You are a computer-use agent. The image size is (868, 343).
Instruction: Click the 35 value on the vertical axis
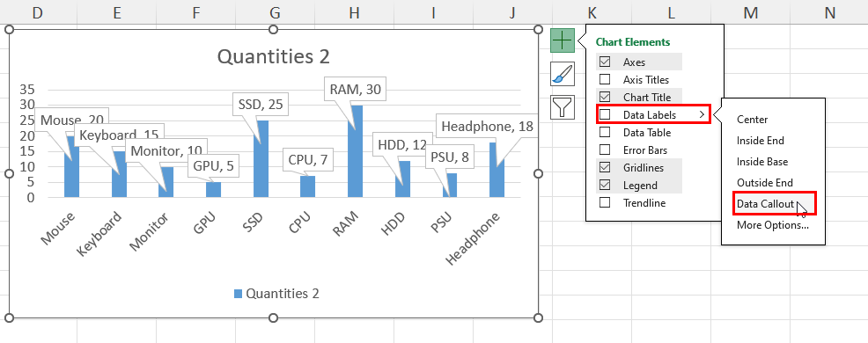coord(27,90)
